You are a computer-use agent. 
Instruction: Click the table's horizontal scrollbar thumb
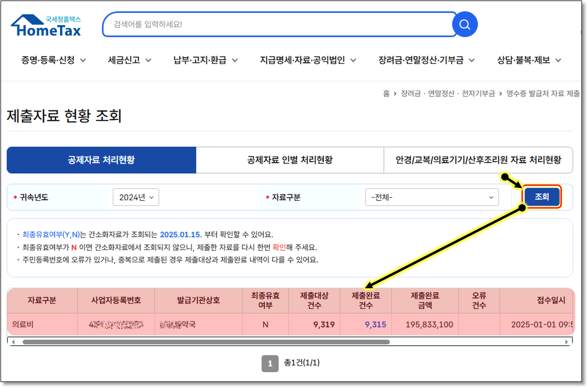[x=206, y=342]
